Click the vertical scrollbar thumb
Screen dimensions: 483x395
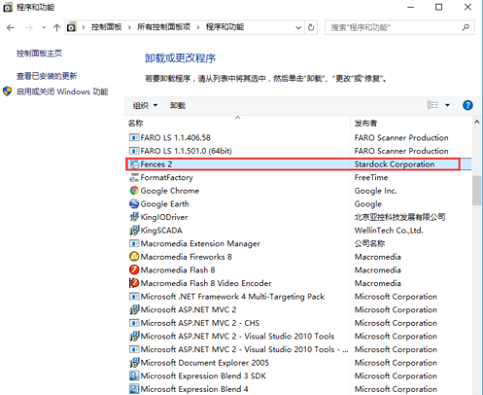click(x=477, y=190)
